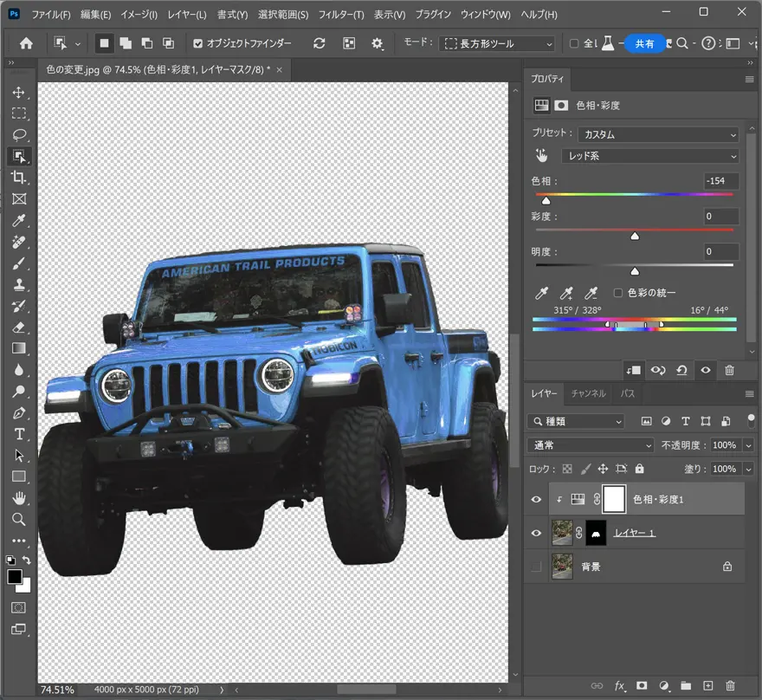Click the 色相 value field showing -154
The width and height of the screenshot is (762, 700).
coord(721,181)
